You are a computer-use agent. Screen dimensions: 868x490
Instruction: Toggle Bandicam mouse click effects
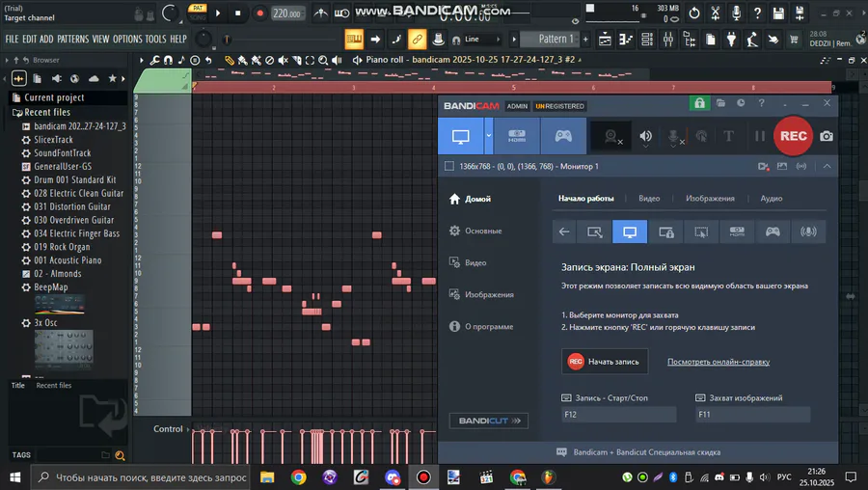[x=701, y=136]
